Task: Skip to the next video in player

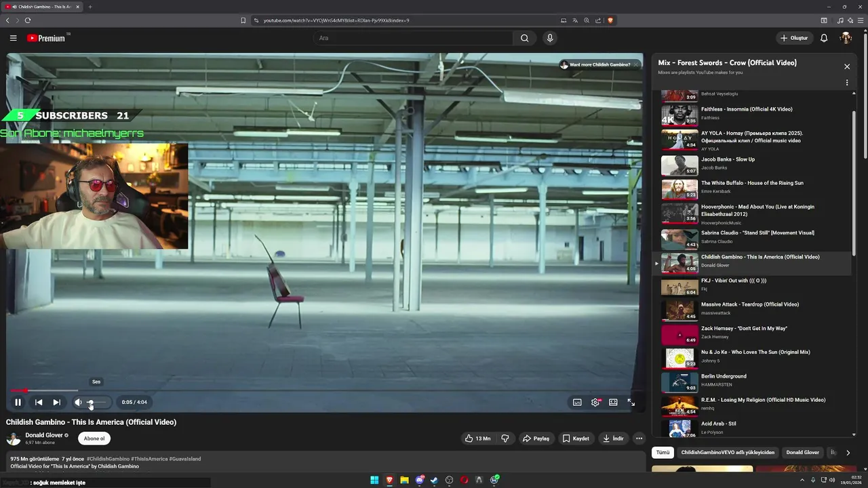Action: [x=56, y=402]
